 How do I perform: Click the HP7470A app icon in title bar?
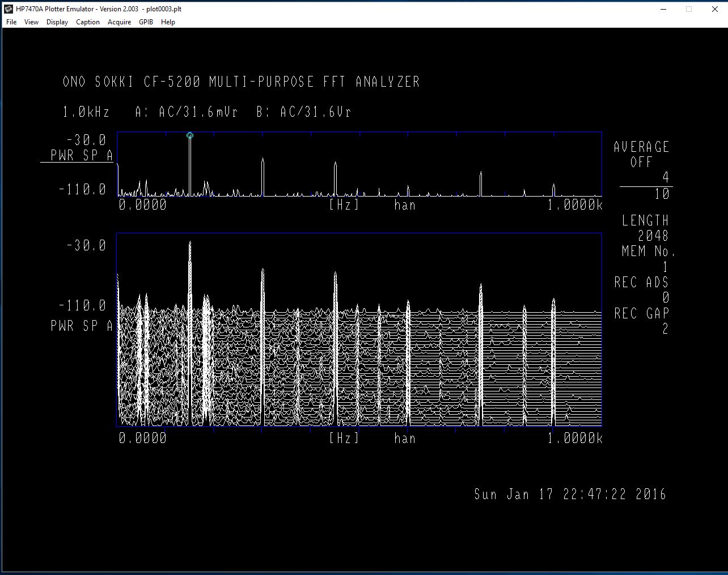coord(8,8)
